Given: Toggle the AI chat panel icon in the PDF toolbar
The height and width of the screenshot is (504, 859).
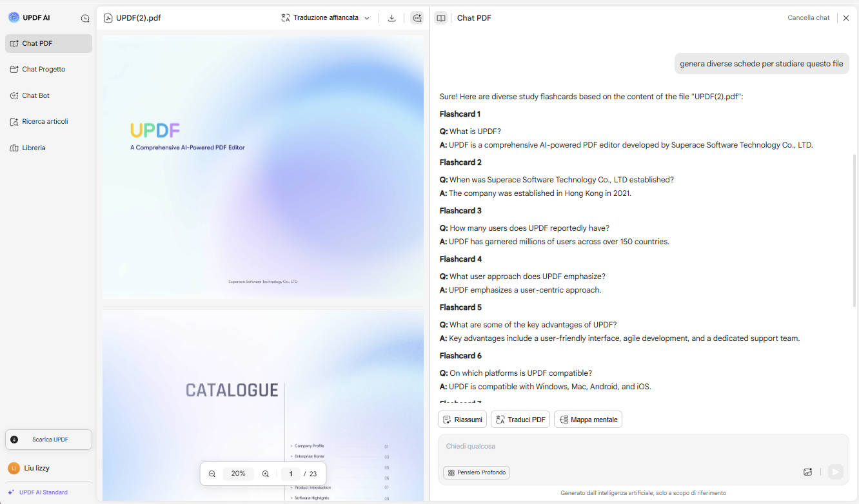Looking at the screenshot, I should tap(417, 18).
